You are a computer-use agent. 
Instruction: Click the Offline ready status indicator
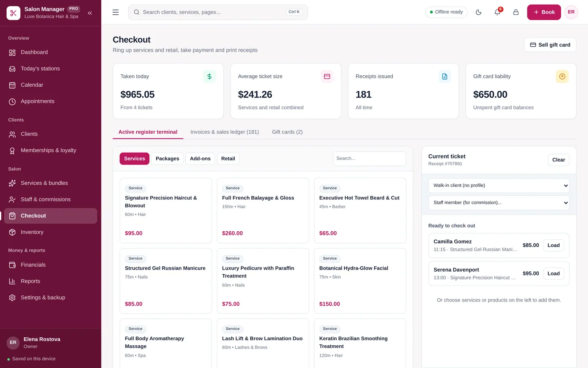pyautogui.click(x=446, y=12)
